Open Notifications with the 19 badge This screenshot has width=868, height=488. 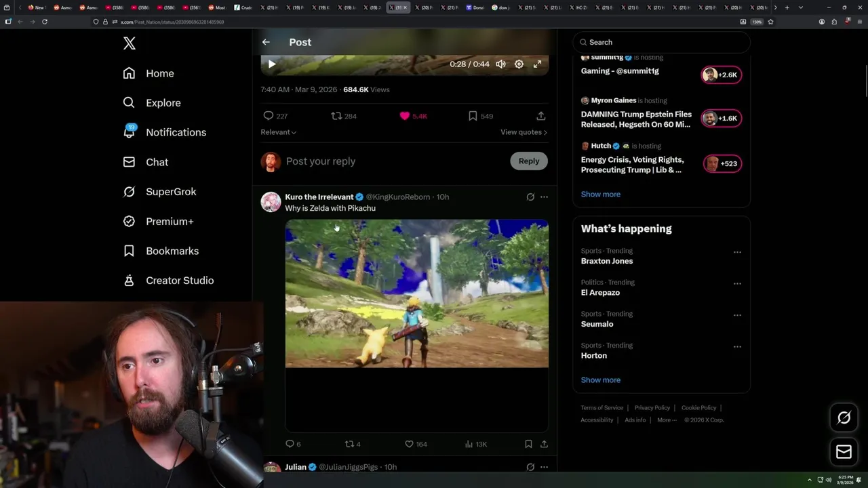click(x=164, y=132)
